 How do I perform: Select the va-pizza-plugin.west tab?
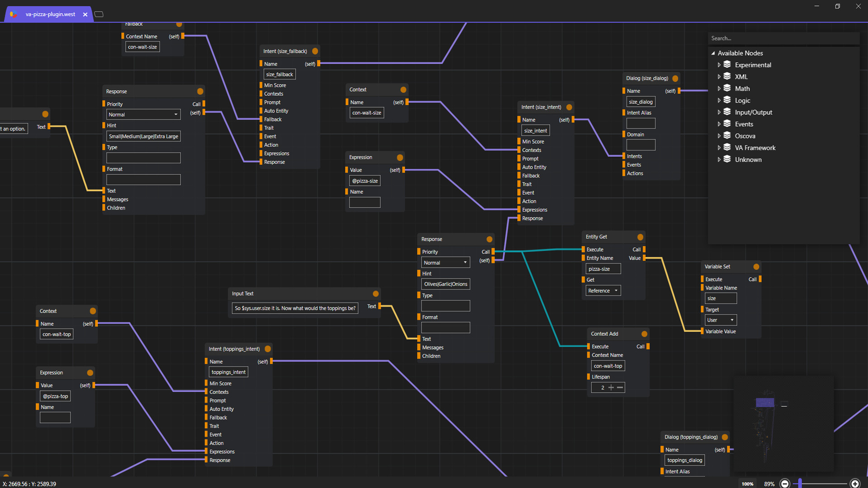pyautogui.click(x=50, y=14)
